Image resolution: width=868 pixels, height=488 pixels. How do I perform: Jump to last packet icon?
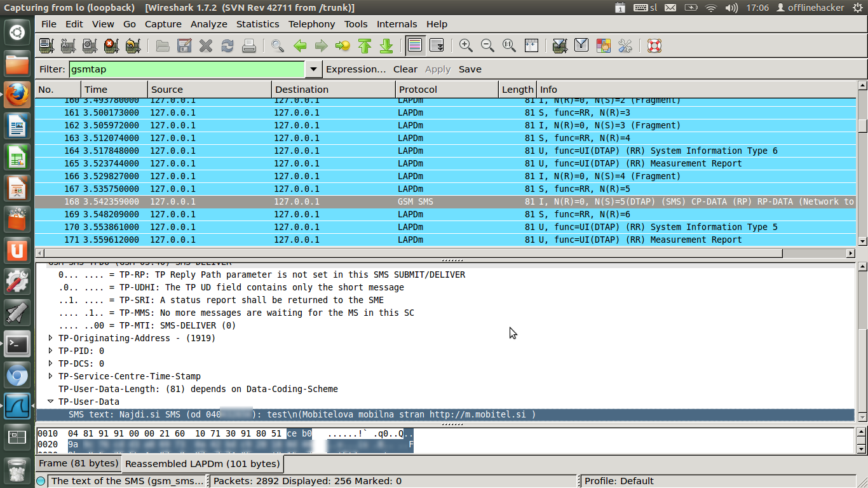[386, 46]
